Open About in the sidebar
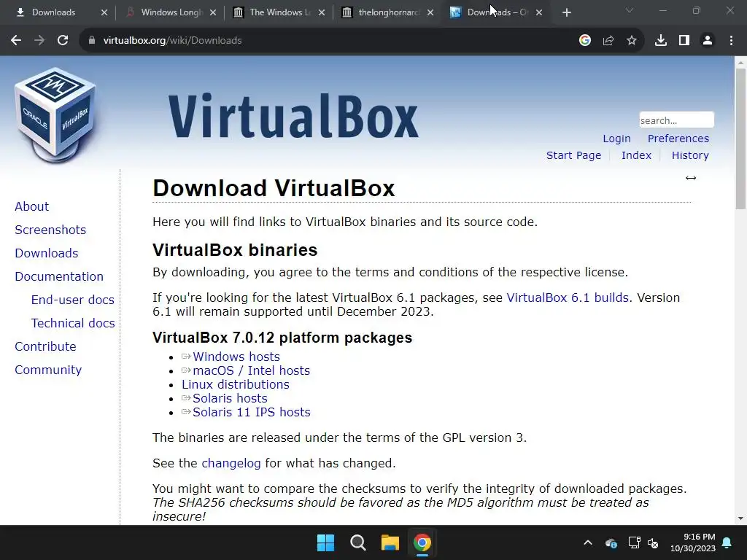The width and height of the screenshot is (747, 560). tap(32, 206)
